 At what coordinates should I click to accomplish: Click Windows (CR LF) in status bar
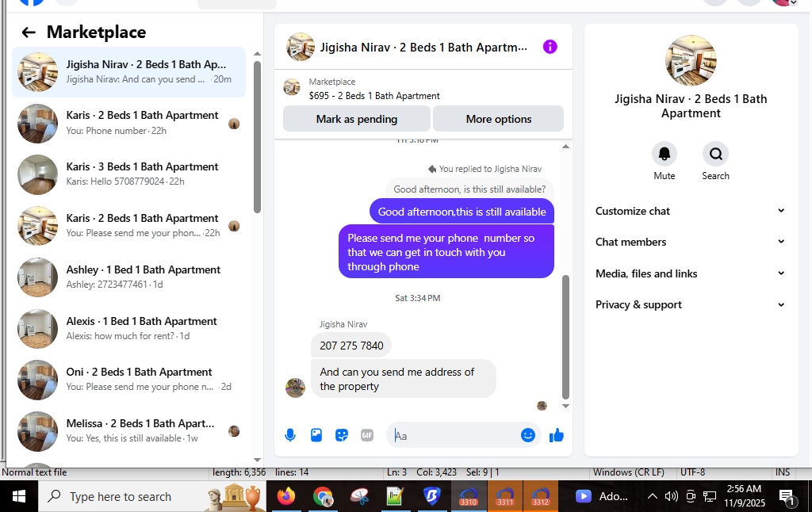628,472
